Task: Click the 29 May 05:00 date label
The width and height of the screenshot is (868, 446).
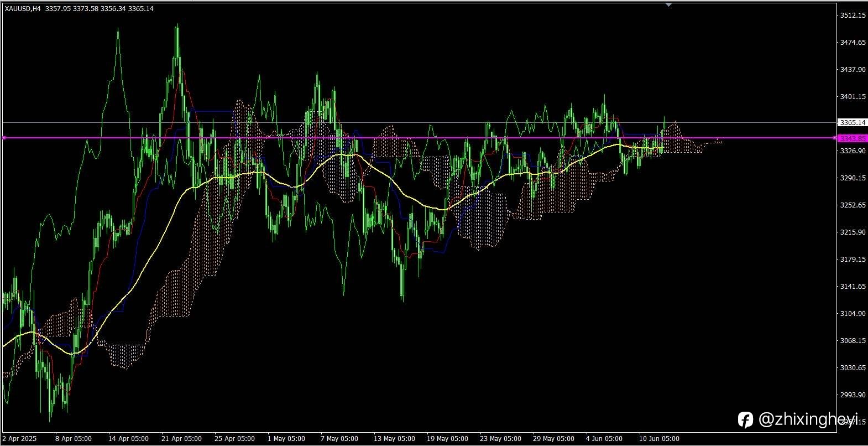Action: pyautogui.click(x=553, y=439)
